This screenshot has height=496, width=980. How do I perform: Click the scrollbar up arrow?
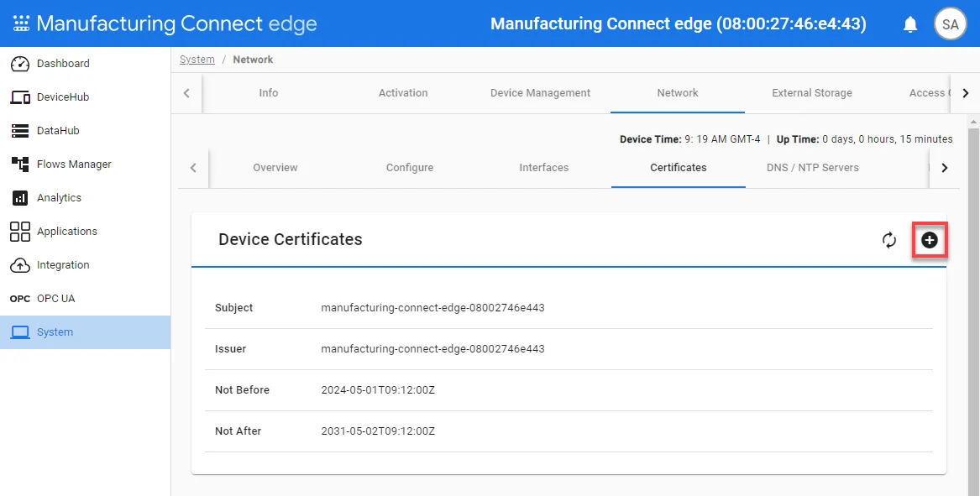973,121
